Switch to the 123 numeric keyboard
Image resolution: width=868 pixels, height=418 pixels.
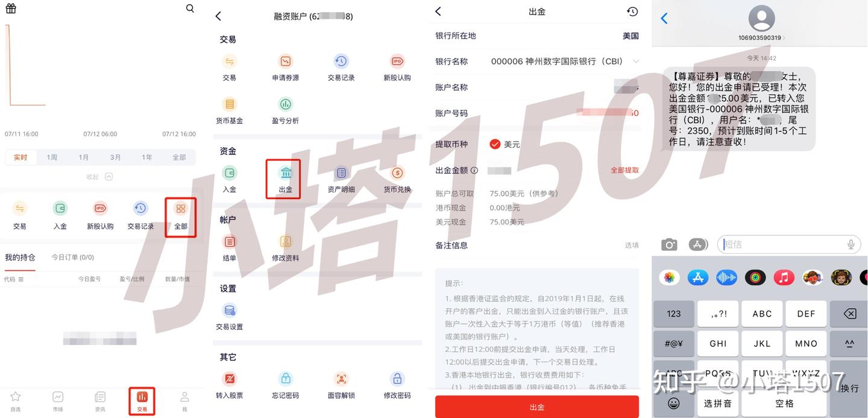(x=673, y=314)
